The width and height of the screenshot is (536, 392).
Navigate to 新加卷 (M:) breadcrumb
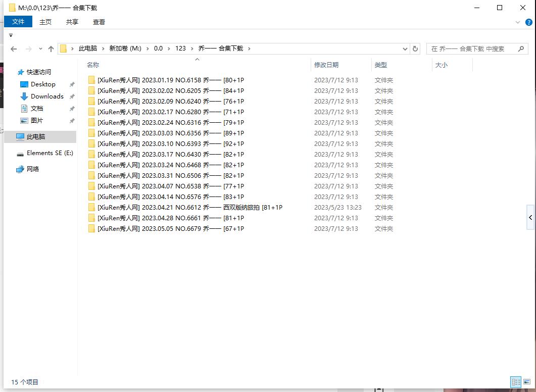(x=125, y=48)
